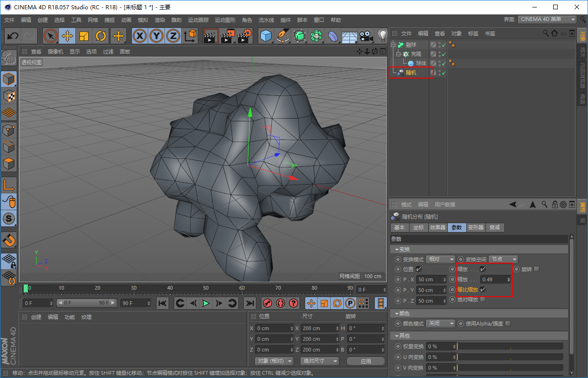Add a light object
This screenshot has width=588, height=378.
pyautogui.click(x=383, y=36)
